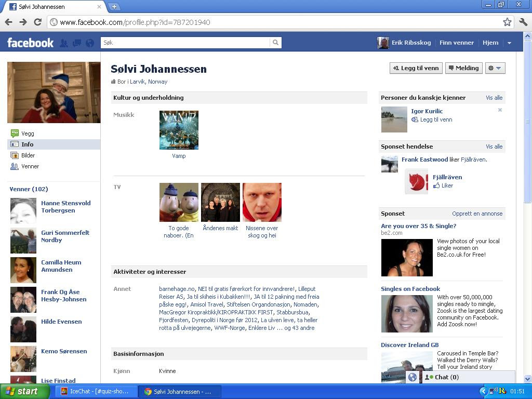Open Finn venner in top bar
The image size is (532, 399).
pos(456,43)
